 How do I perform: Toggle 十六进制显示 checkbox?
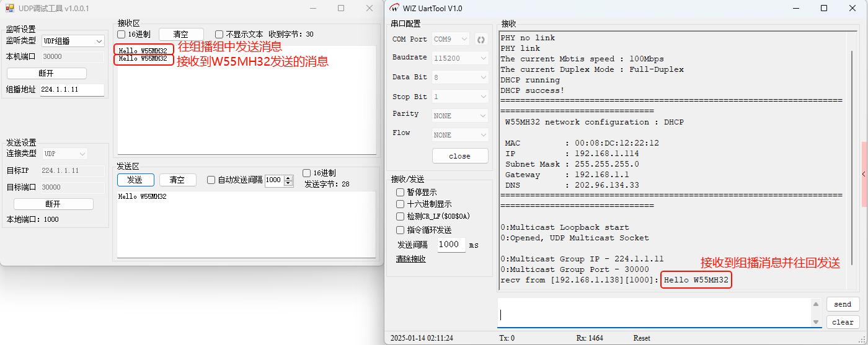(400, 204)
